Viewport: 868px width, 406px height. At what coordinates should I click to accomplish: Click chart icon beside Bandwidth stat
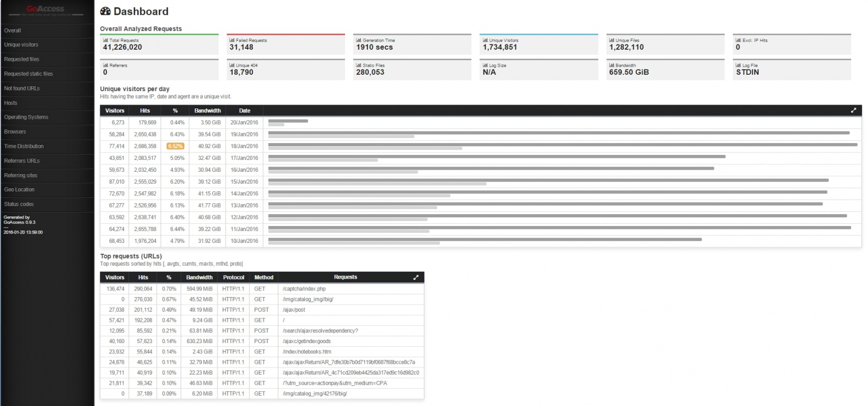pos(611,65)
